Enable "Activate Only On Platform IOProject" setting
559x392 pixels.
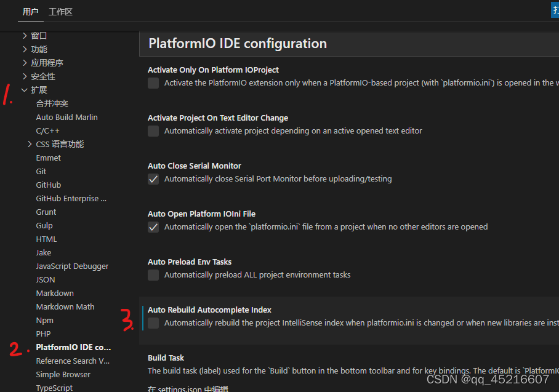click(x=153, y=83)
